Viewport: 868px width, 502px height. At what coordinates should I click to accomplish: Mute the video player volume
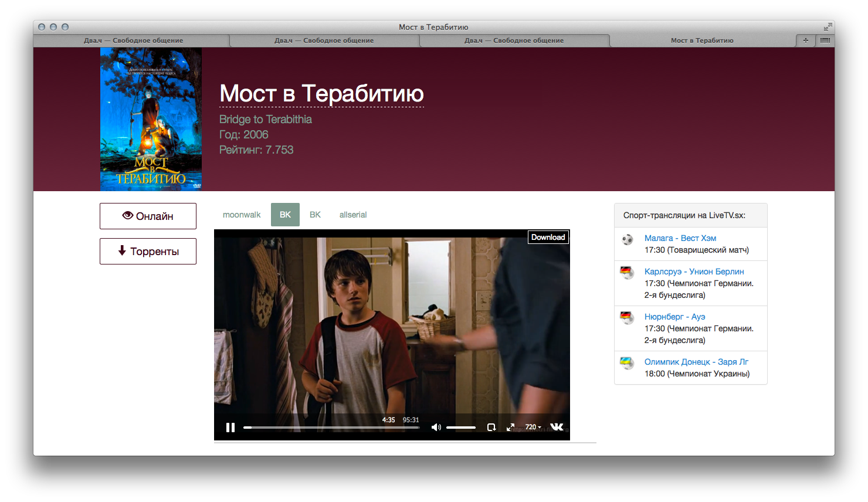click(436, 428)
